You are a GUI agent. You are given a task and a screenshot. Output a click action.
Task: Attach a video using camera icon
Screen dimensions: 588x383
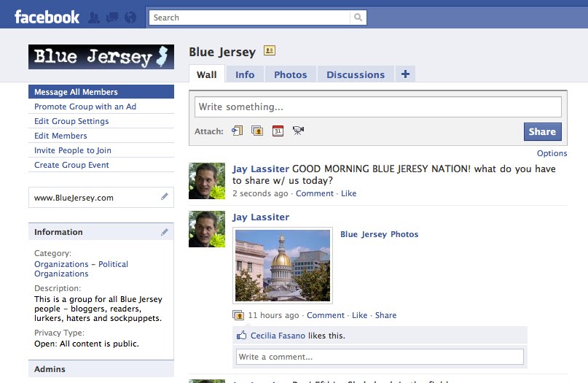point(298,131)
